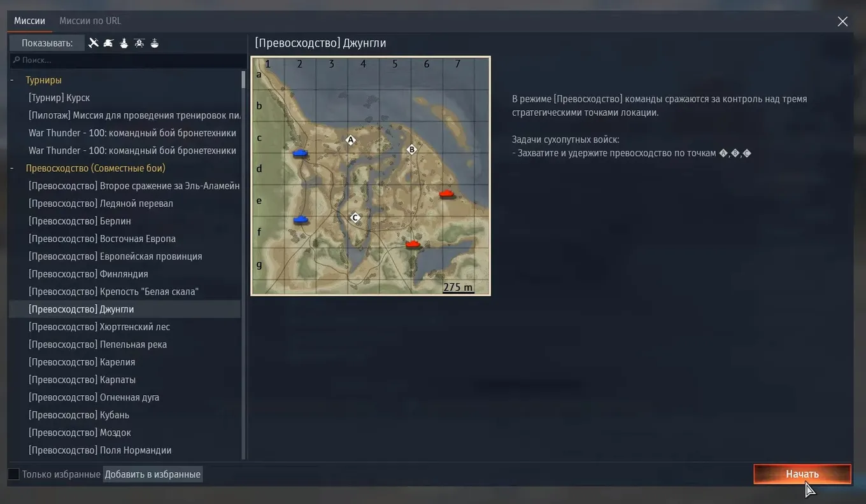The height and width of the screenshot is (504, 866).
Task: Select '[Превосходство] Джунгли' in the list
Action: click(x=125, y=309)
